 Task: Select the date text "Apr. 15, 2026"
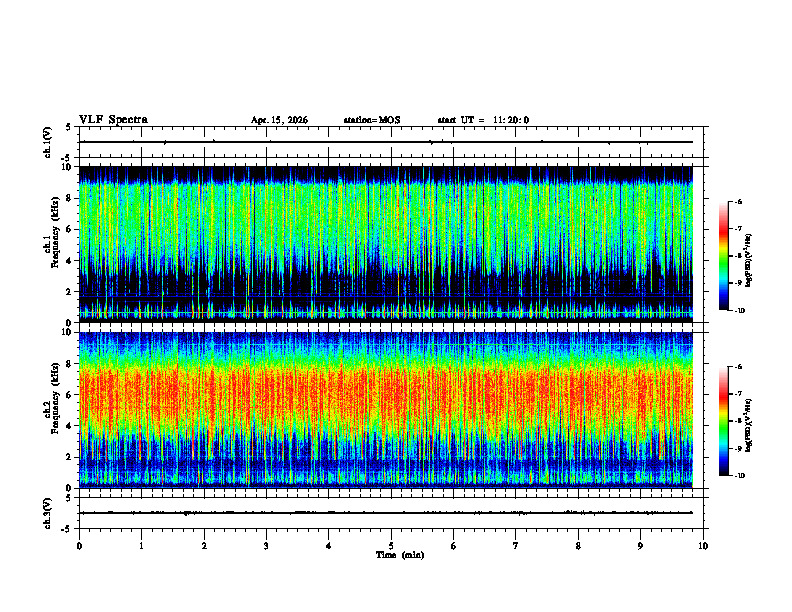tap(279, 120)
